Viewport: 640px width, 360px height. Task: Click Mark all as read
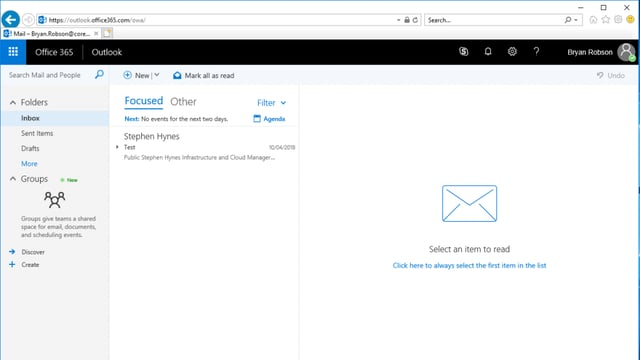point(204,76)
